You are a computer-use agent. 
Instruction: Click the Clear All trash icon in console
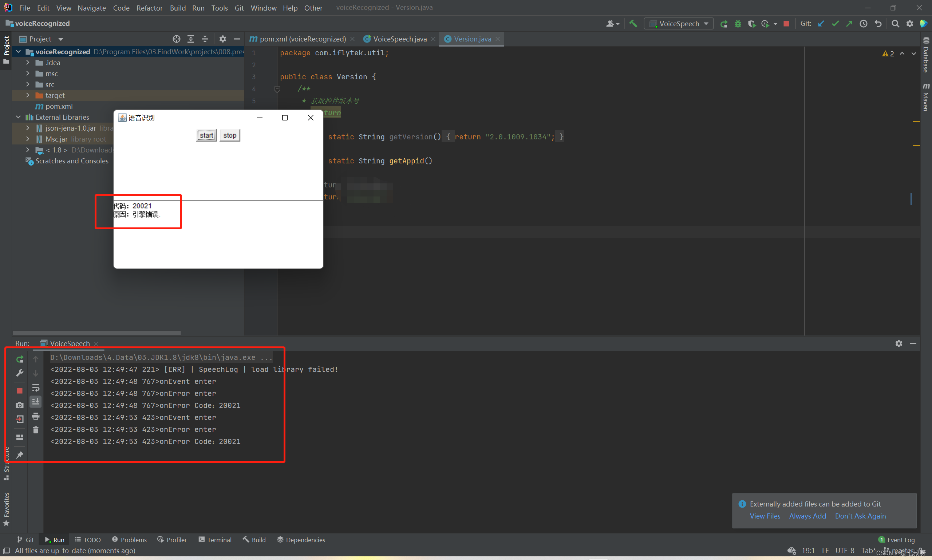coord(35,430)
